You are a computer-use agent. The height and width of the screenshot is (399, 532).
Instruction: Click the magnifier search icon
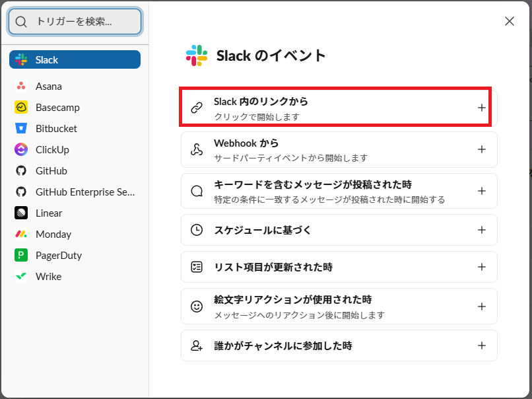[x=21, y=22]
